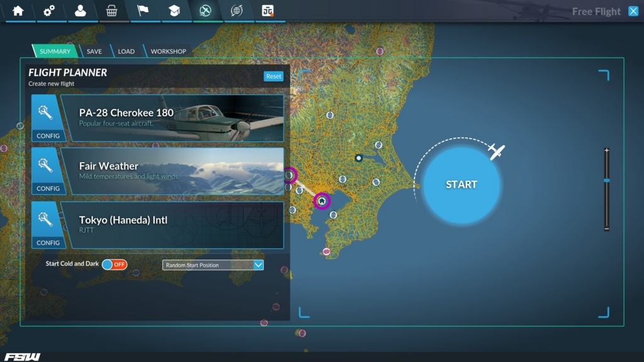Select the dark dot marker near the lake

(358, 158)
